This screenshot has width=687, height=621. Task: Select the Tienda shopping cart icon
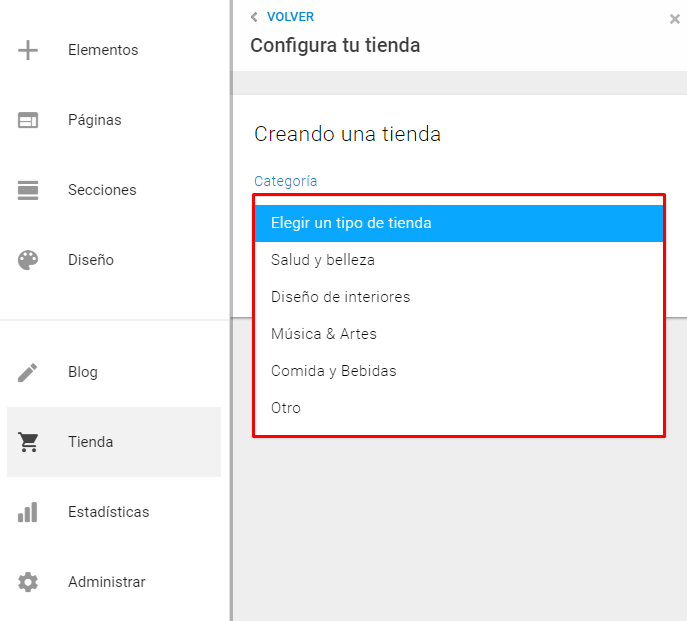click(x=28, y=442)
